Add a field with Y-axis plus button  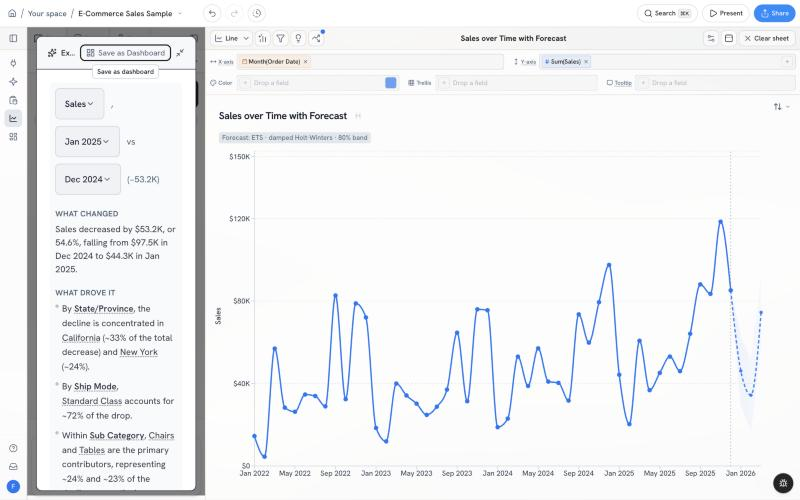coord(787,62)
